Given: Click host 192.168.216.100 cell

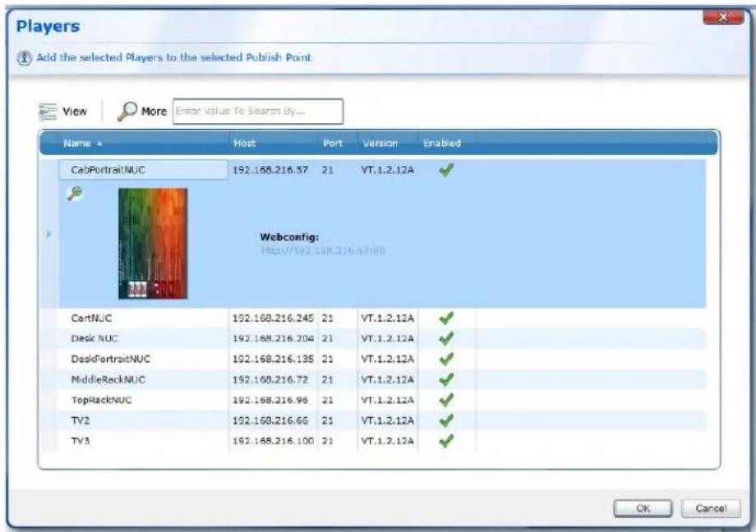Looking at the screenshot, I should pyautogui.click(x=273, y=441).
